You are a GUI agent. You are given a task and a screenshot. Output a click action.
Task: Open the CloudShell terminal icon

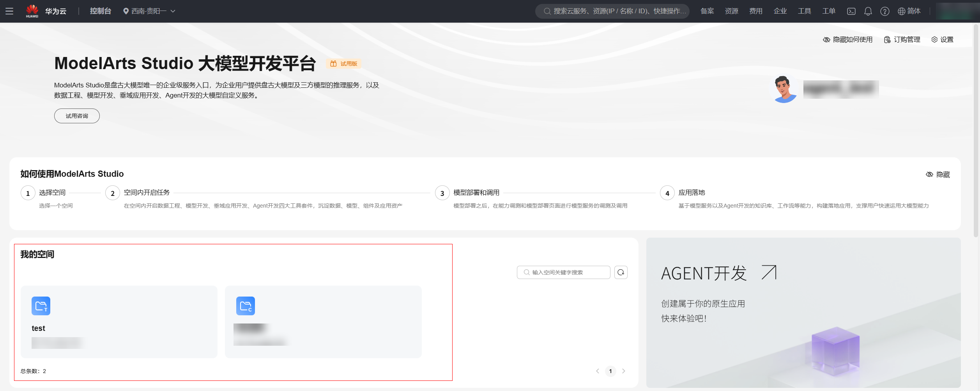click(852, 11)
